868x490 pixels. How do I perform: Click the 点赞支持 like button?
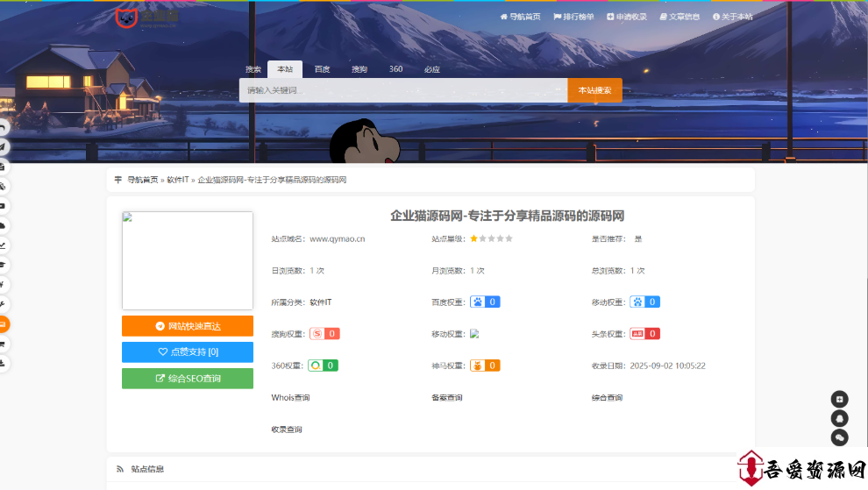coord(188,352)
